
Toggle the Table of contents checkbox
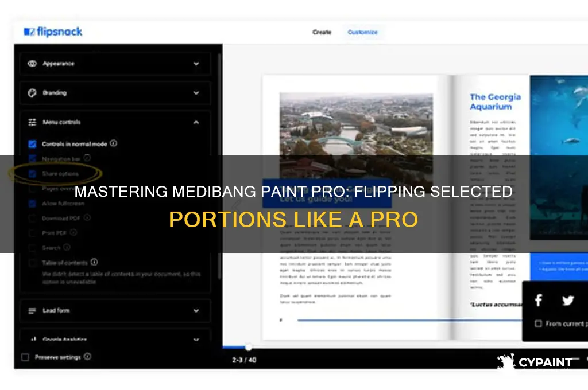pos(32,263)
